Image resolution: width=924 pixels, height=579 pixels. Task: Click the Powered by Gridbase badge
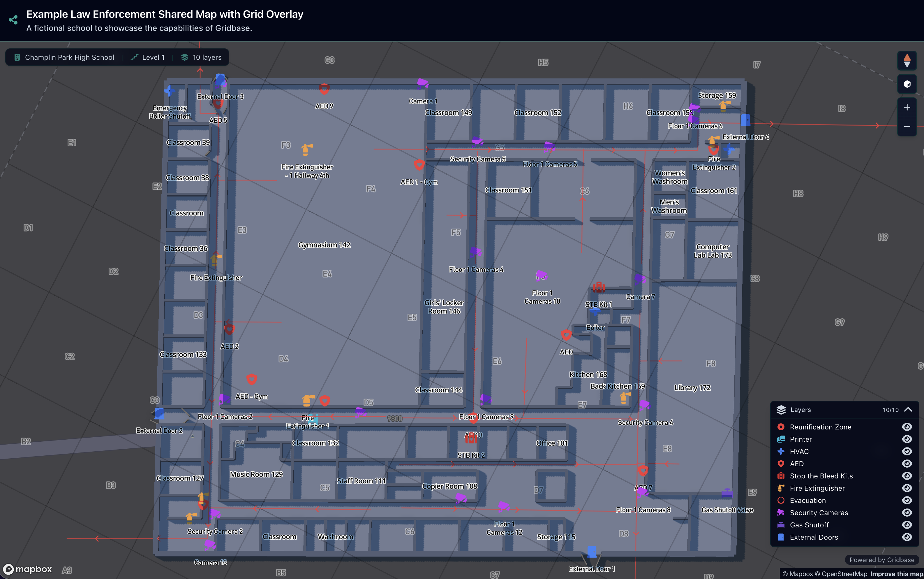[881, 560]
